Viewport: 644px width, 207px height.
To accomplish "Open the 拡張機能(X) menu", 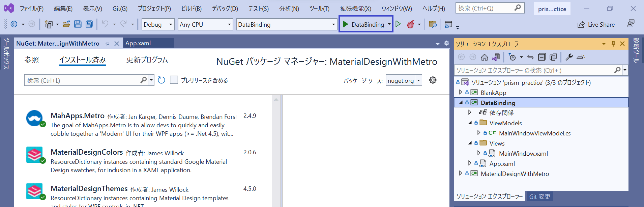I will pos(355,8).
